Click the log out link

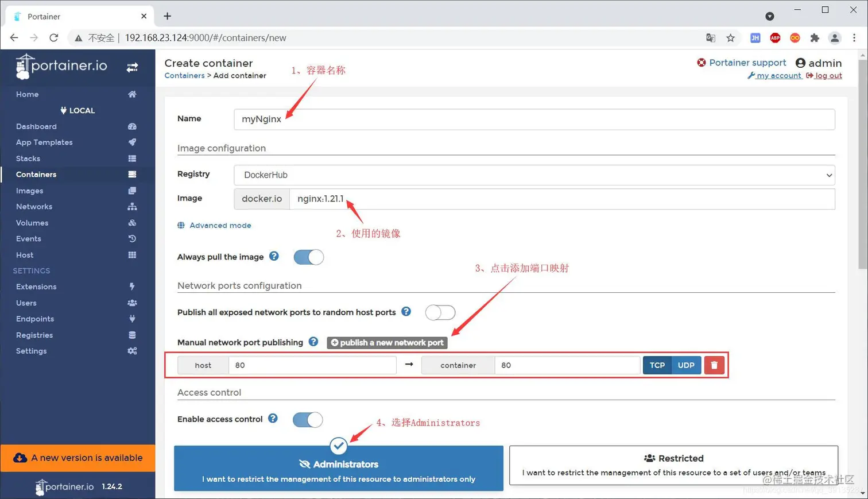click(824, 75)
